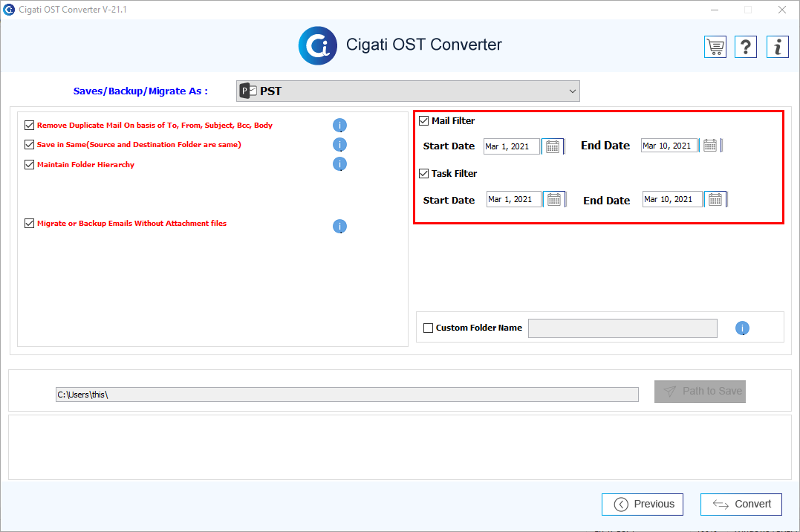This screenshot has height=532, width=800.
Task: Open calendar for Mail Filter End Date
Action: [710, 146]
